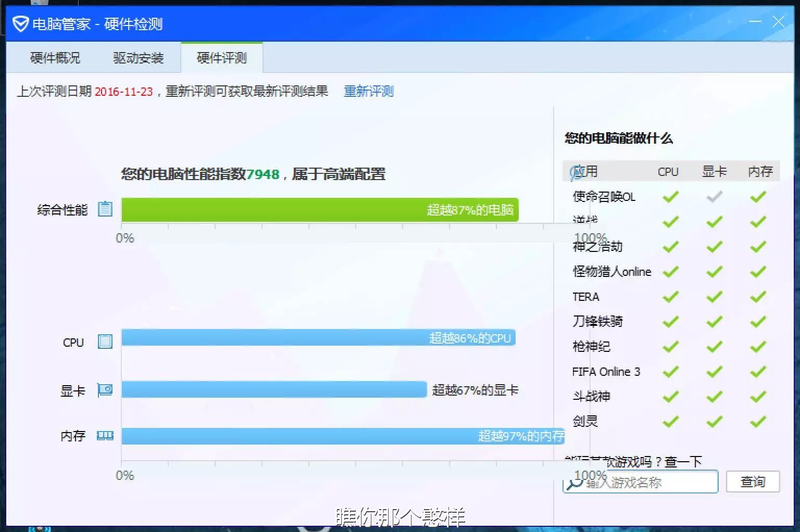This screenshot has width=800, height=532.
Task: Click the 内存 超越97% progress bar
Action: coord(343,436)
